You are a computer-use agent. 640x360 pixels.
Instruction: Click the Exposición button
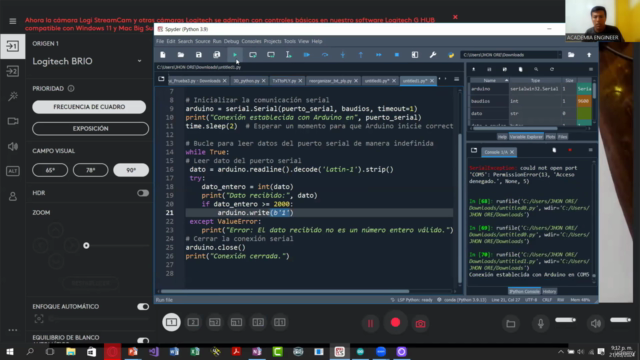click(91, 129)
